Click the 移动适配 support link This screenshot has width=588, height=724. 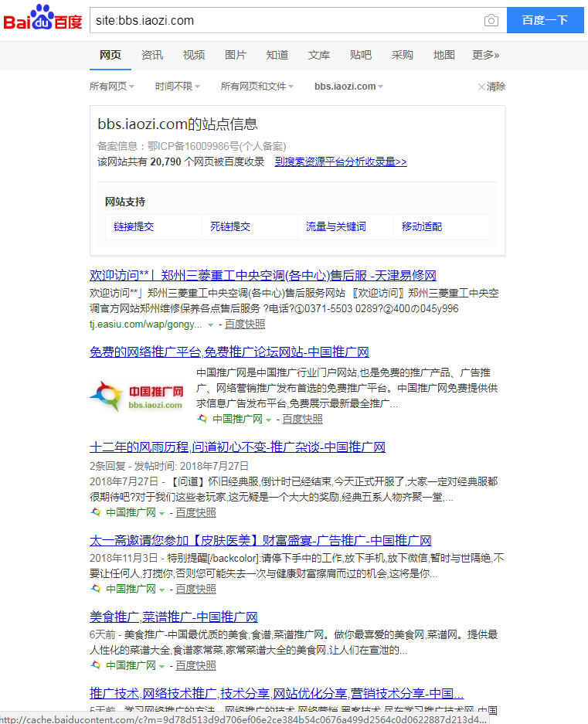tap(422, 226)
